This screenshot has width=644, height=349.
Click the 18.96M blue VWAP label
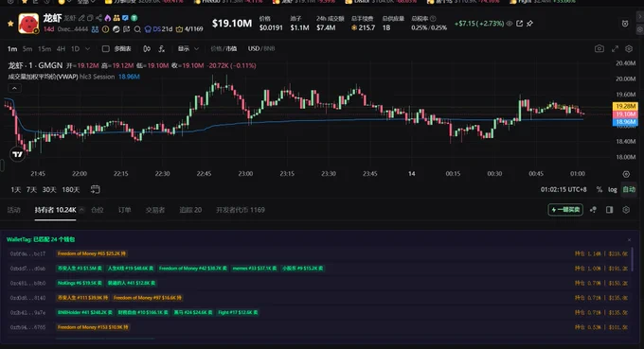click(625, 122)
